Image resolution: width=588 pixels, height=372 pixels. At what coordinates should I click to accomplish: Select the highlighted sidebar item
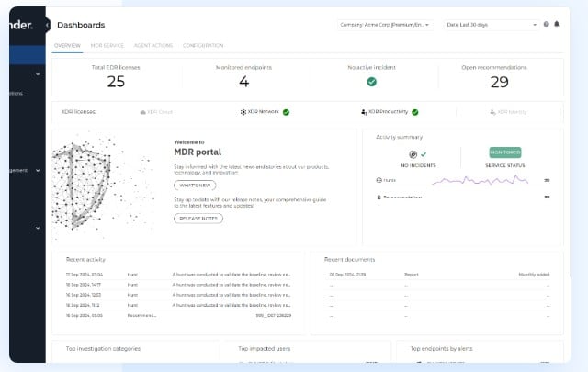tap(28, 55)
